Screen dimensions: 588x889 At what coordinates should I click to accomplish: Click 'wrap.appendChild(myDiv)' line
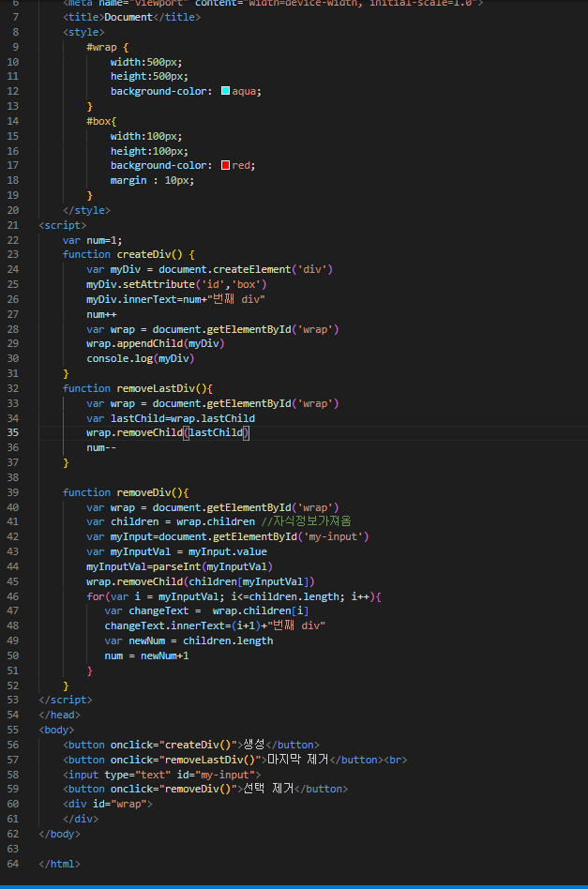(156, 343)
